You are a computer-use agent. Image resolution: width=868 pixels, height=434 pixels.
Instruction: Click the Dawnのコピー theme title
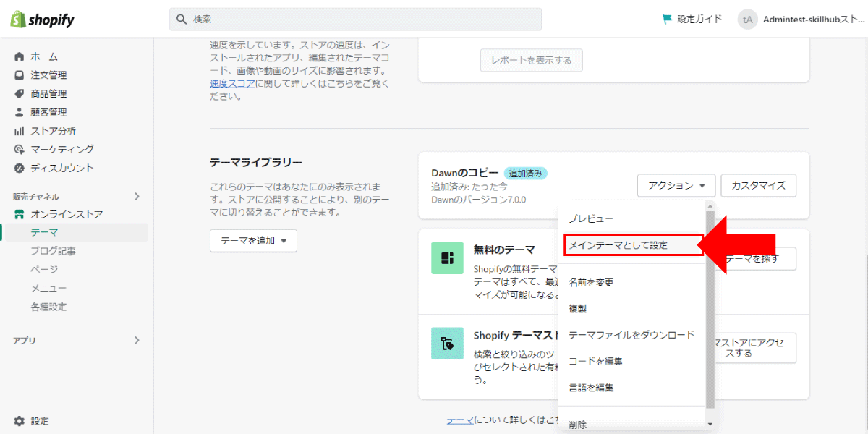point(465,174)
